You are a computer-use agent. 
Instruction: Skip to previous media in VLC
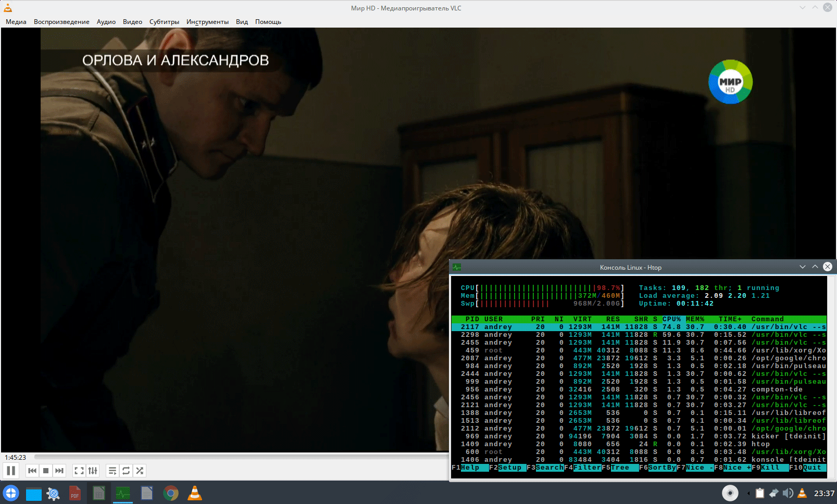pos(32,471)
